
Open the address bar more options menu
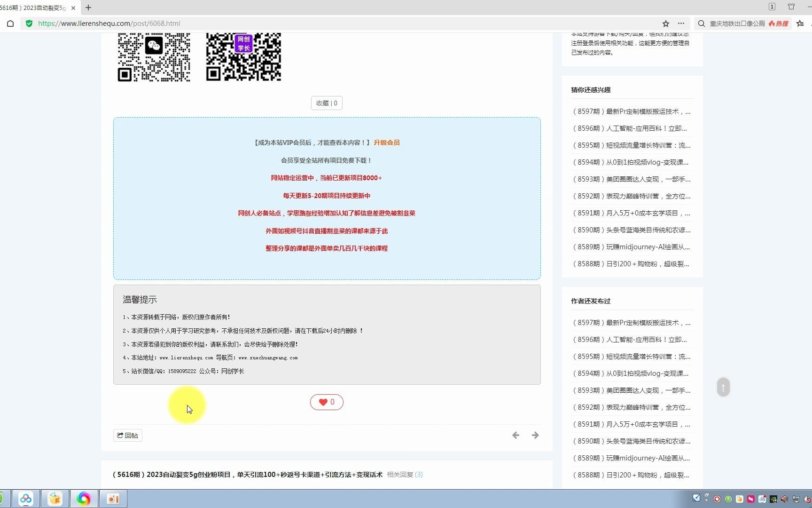click(681, 24)
